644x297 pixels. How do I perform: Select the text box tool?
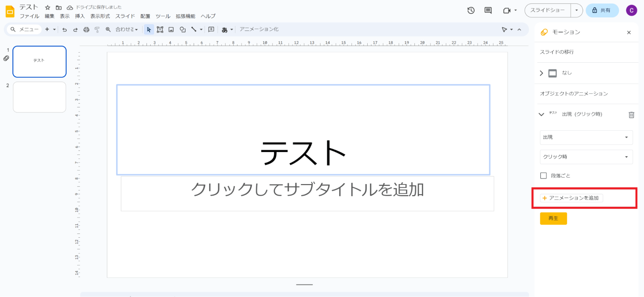pyautogui.click(x=160, y=30)
